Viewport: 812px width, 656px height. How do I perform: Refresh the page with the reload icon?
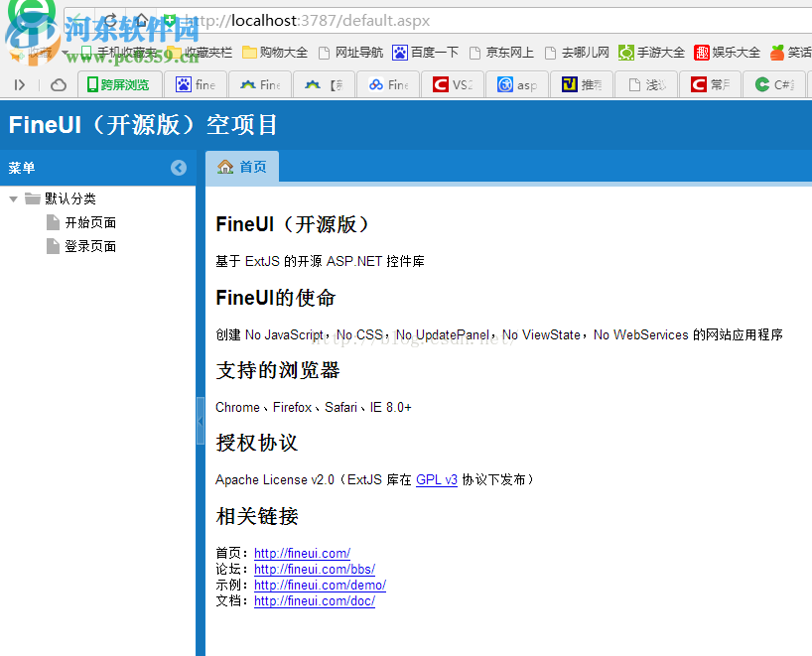(108, 18)
